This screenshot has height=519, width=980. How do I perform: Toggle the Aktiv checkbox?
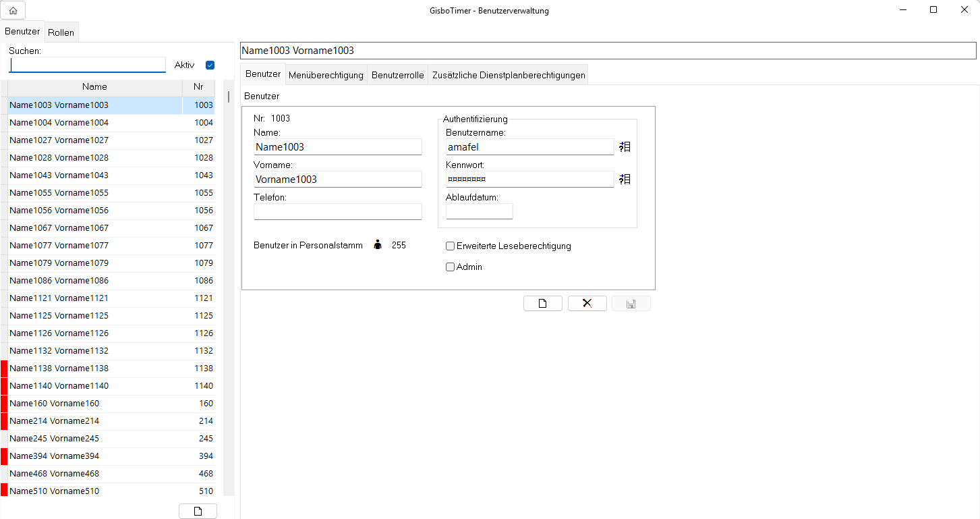point(210,65)
